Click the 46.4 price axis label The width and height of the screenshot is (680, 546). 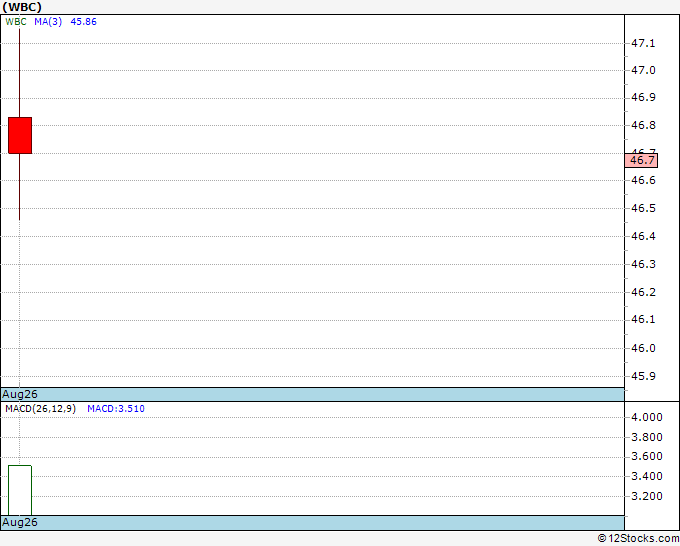[x=643, y=236]
